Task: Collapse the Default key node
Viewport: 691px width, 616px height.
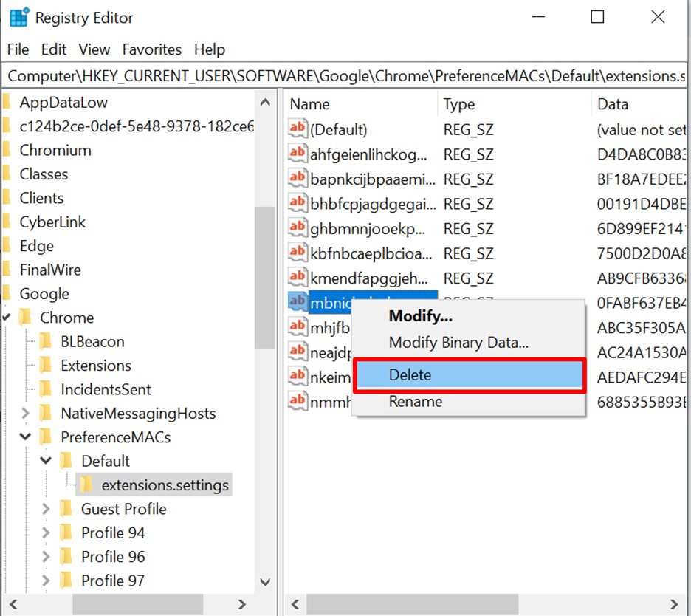Action: click(46, 461)
